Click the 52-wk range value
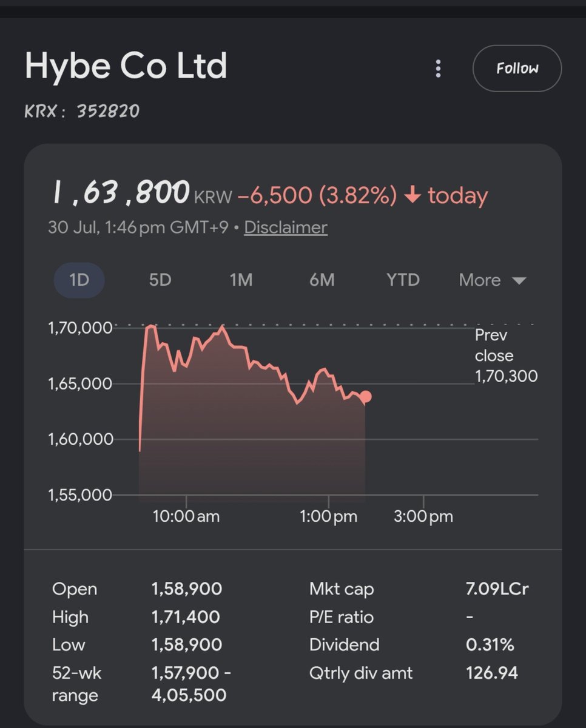 tap(190, 683)
